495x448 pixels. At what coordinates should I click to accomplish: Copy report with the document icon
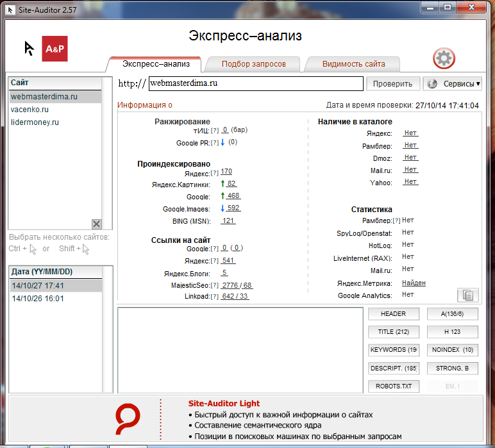click(x=467, y=295)
